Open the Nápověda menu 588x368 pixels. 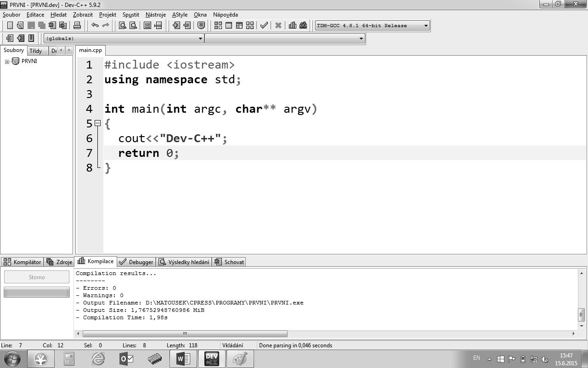(x=226, y=15)
